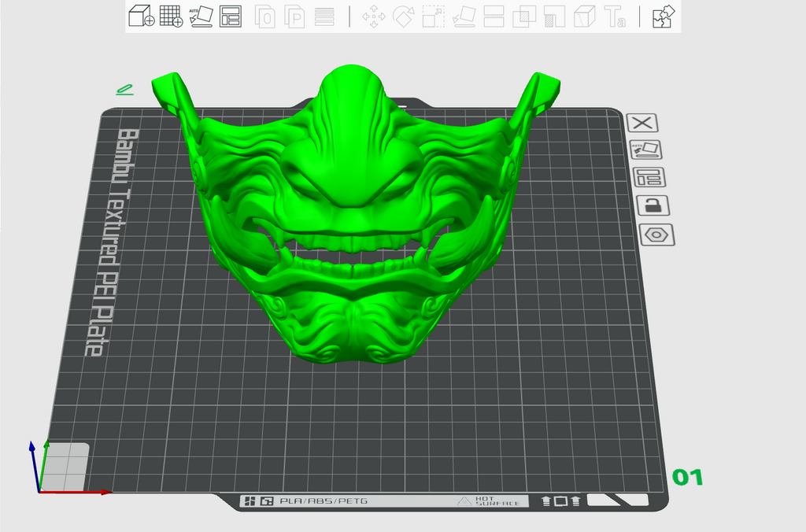Auto orient objects on this plate
Screen dimensions: 806x532
645,150
